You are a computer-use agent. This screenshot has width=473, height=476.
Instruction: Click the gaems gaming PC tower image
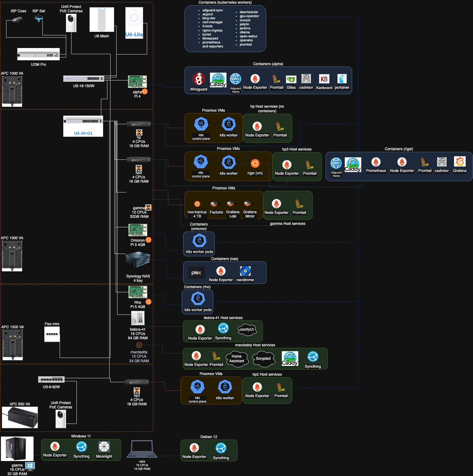pos(17,449)
